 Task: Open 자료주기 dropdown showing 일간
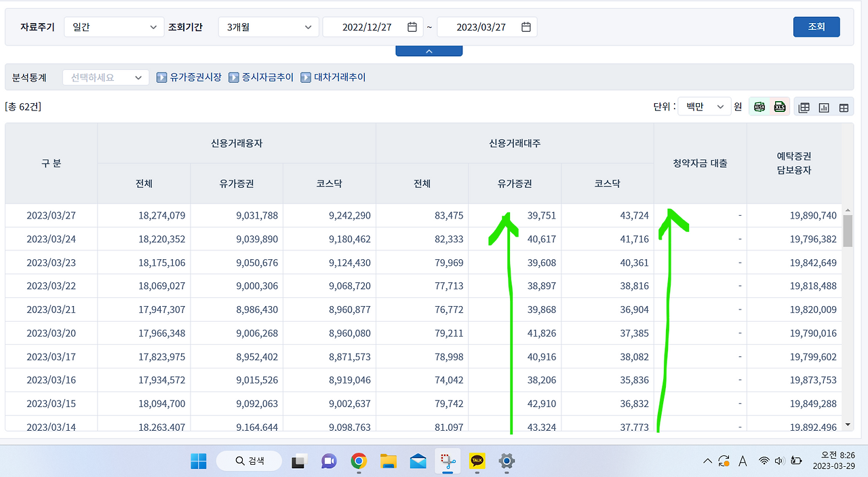[114, 27]
